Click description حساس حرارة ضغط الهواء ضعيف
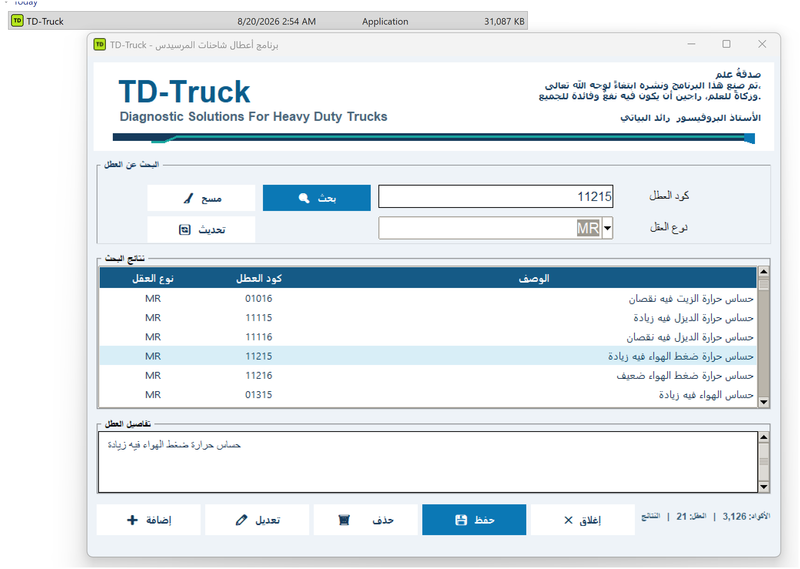The width and height of the screenshot is (800, 569). coord(685,376)
